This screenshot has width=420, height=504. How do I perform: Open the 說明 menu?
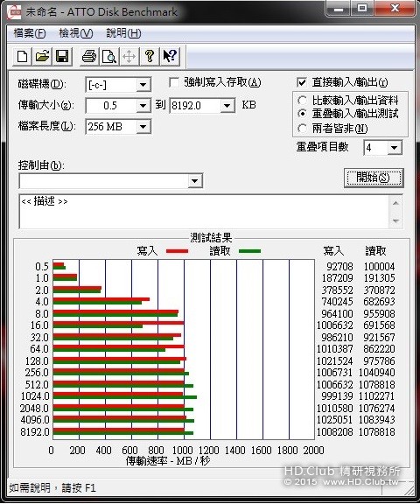(x=123, y=33)
